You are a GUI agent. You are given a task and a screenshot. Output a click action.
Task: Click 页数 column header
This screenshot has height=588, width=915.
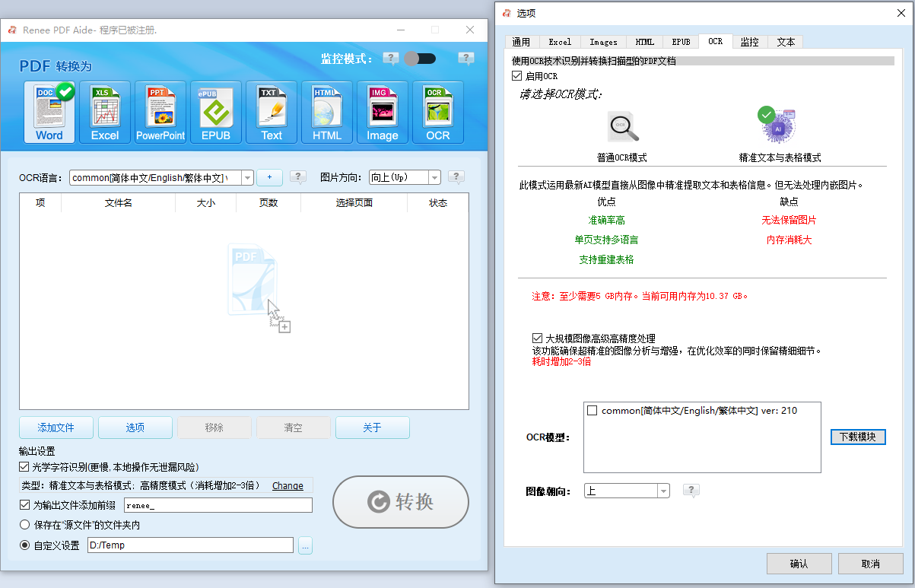[x=268, y=203]
